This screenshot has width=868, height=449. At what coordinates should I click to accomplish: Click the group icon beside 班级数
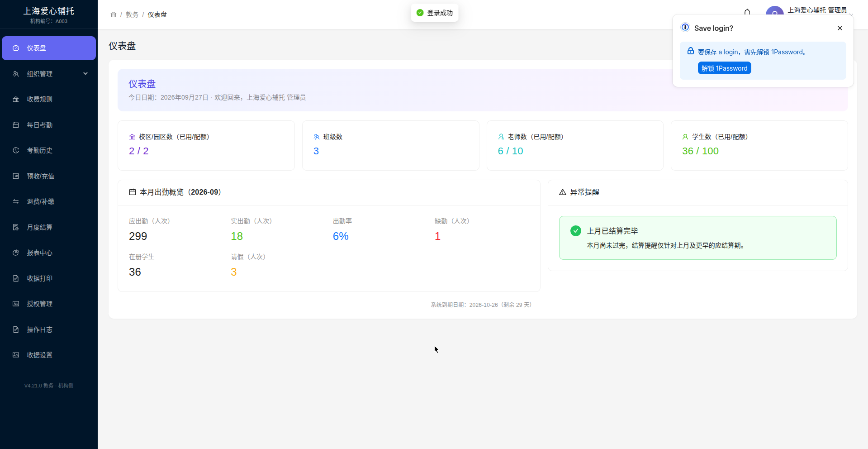point(317,137)
